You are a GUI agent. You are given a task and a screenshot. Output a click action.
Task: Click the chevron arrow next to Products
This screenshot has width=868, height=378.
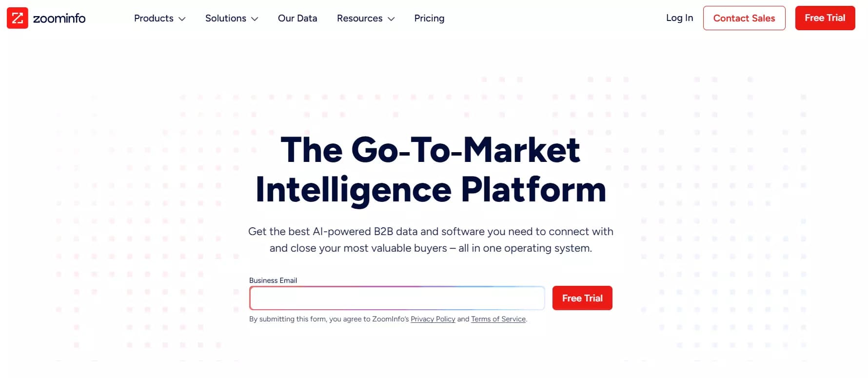tap(182, 19)
